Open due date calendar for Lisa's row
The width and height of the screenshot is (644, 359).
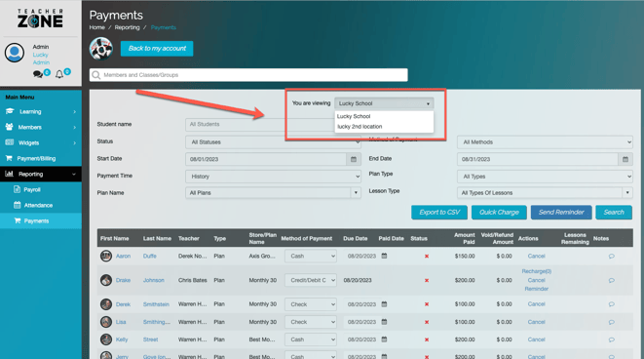tap(384, 322)
